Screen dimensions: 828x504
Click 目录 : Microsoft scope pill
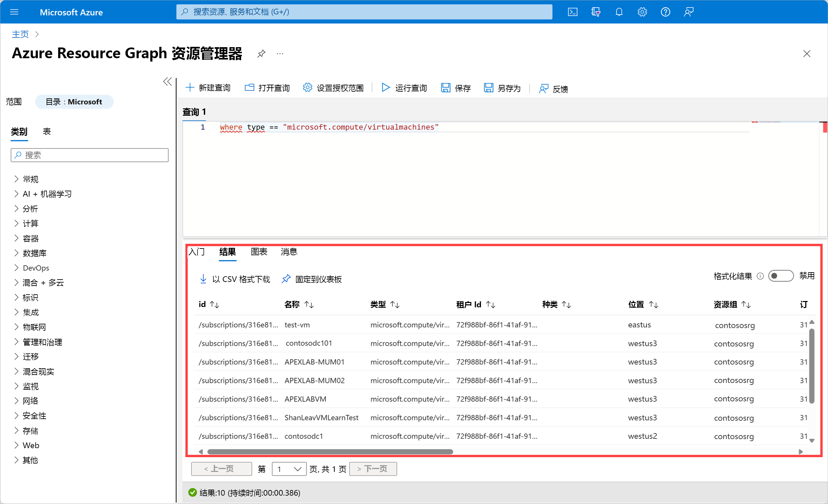[74, 102]
